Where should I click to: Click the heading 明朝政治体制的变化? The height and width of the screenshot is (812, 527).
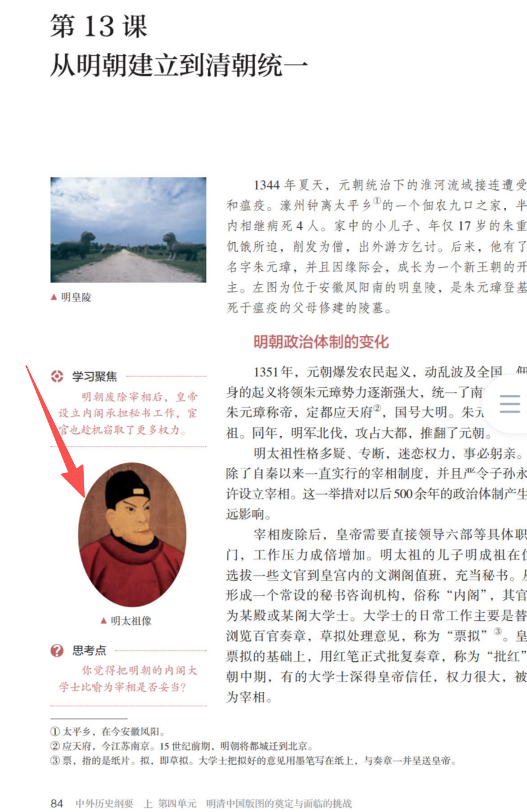(x=321, y=342)
